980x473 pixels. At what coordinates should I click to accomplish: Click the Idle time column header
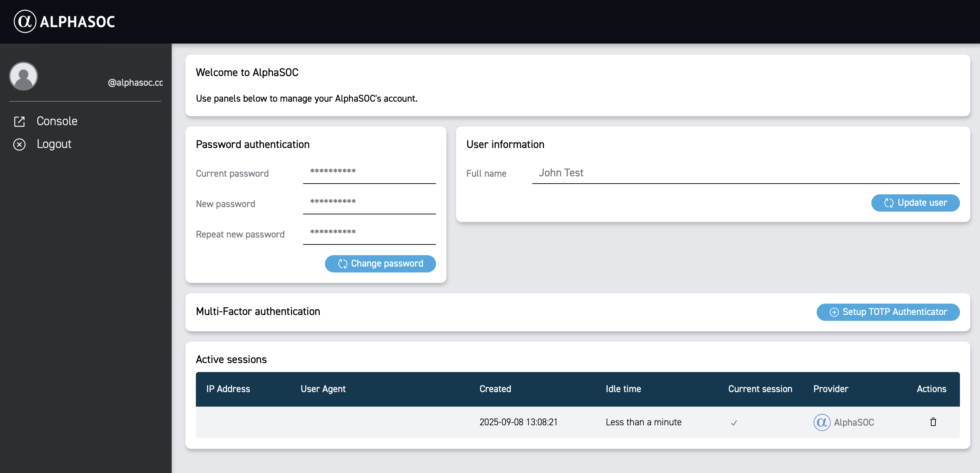[x=623, y=389]
